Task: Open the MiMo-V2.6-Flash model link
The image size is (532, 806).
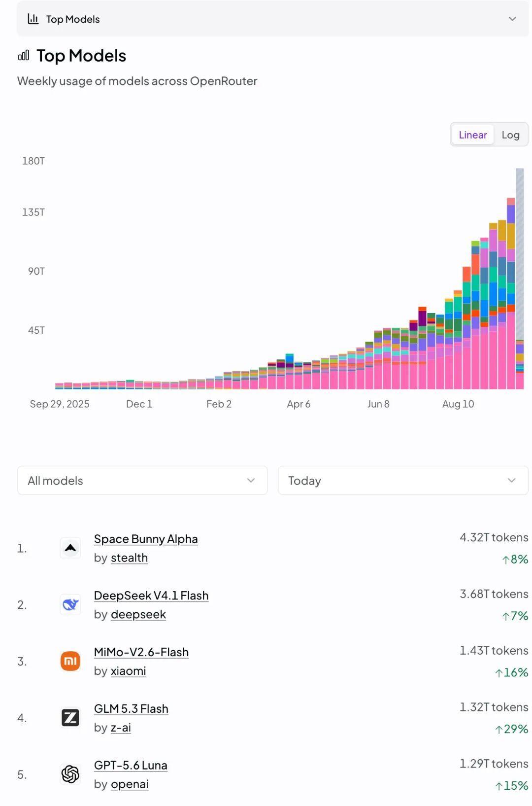Action: tap(141, 652)
